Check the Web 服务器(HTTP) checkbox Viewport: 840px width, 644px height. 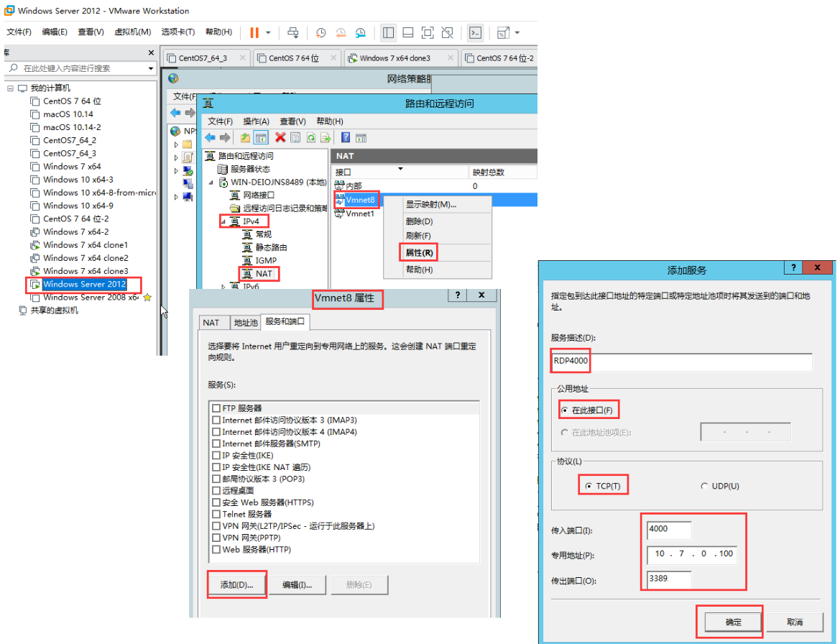[216, 550]
